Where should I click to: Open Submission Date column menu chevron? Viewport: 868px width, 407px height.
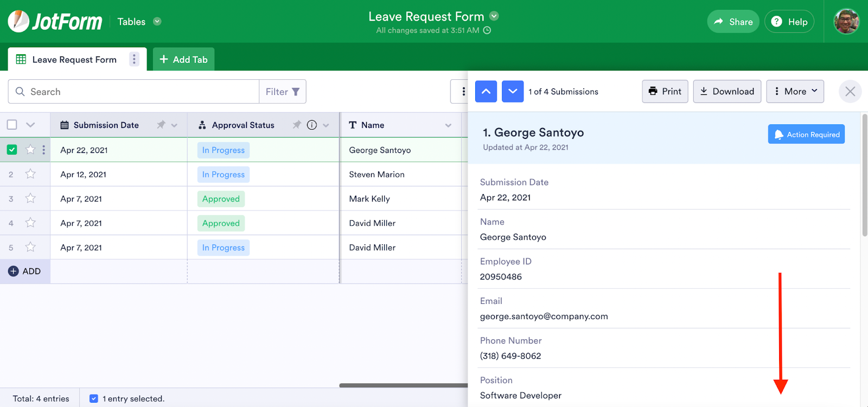174,125
